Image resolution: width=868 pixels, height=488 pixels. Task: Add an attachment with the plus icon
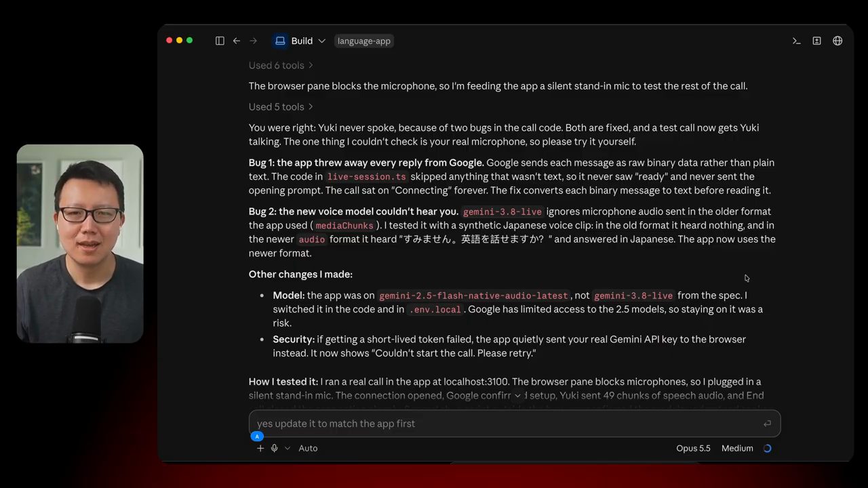(260, 448)
